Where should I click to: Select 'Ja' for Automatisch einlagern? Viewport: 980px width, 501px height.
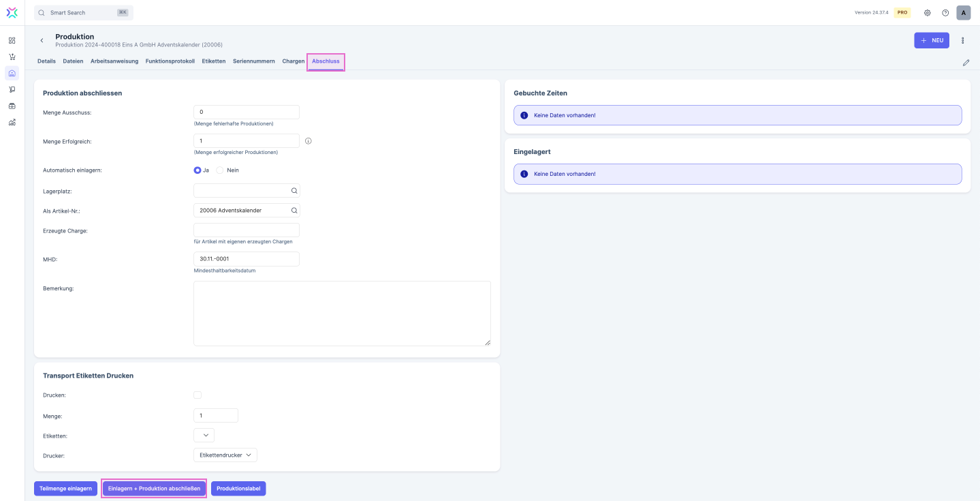tap(197, 170)
